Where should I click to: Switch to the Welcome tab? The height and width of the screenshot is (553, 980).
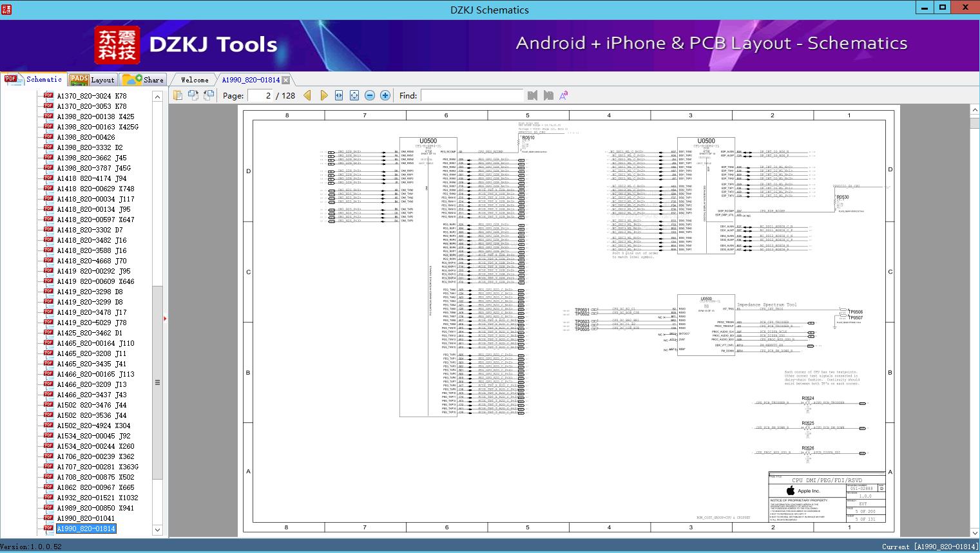(195, 80)
